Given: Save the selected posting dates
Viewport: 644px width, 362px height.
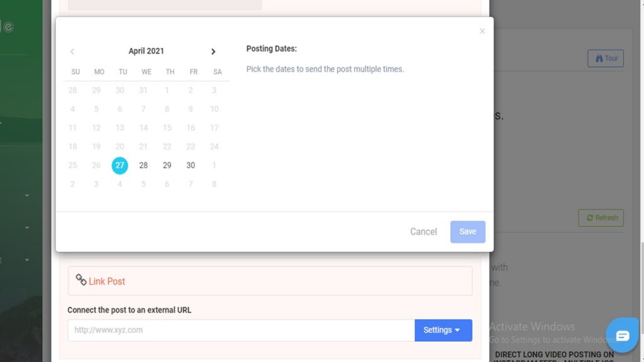Looking at the screenshot, I should 467,232.
